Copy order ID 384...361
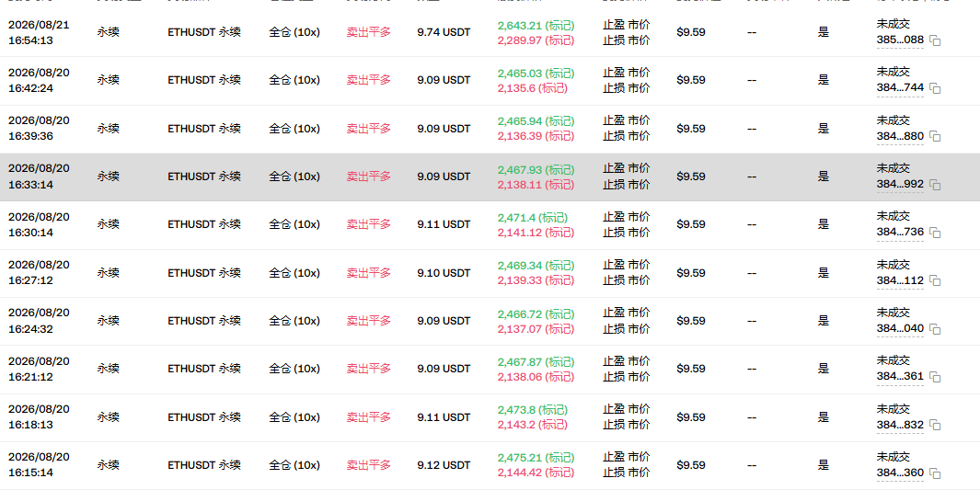This screenshot has width=980, height=490. tap(935, 377)
